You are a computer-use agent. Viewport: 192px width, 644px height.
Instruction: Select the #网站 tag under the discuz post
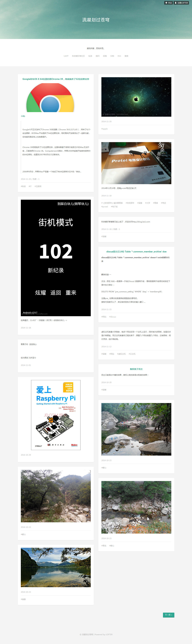pyautogui.click(x=104, y=317)
